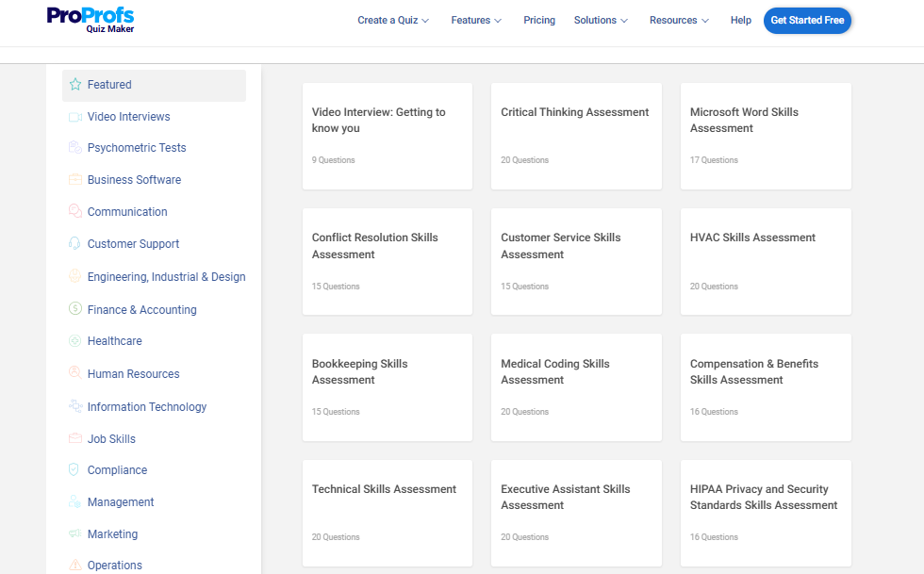Expand the Solutions dropdown menu
Viewport: 924px width, 574px height.
click(601, 20)
